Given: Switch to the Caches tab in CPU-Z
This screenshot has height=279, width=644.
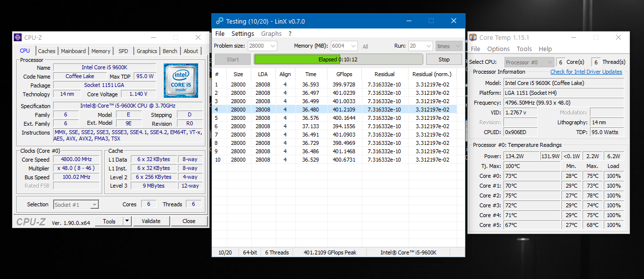Looking at the screenshot, I should pos(47,51).
